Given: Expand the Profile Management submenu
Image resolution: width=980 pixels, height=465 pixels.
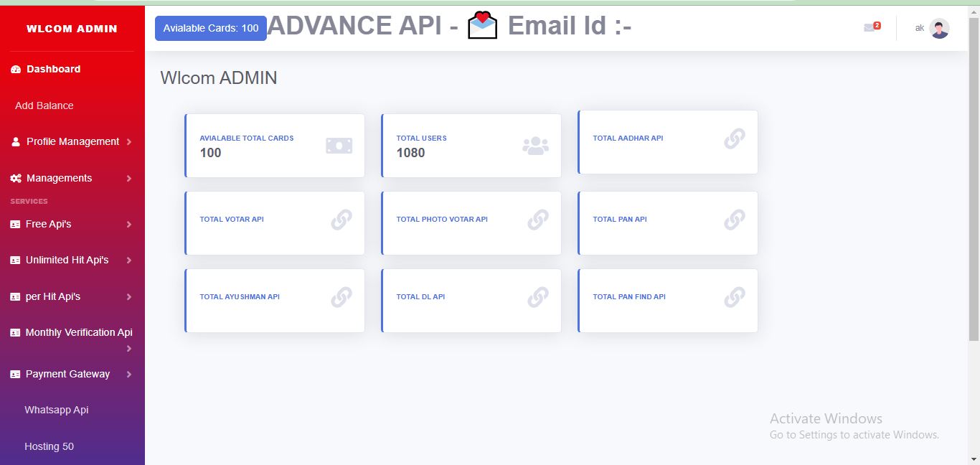Looking at the screenshot, I should 72,142.
